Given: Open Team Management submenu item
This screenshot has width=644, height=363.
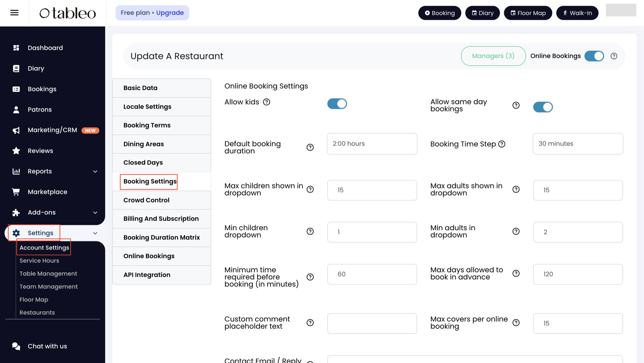Looking at the screenshot, I should point(49,286).
